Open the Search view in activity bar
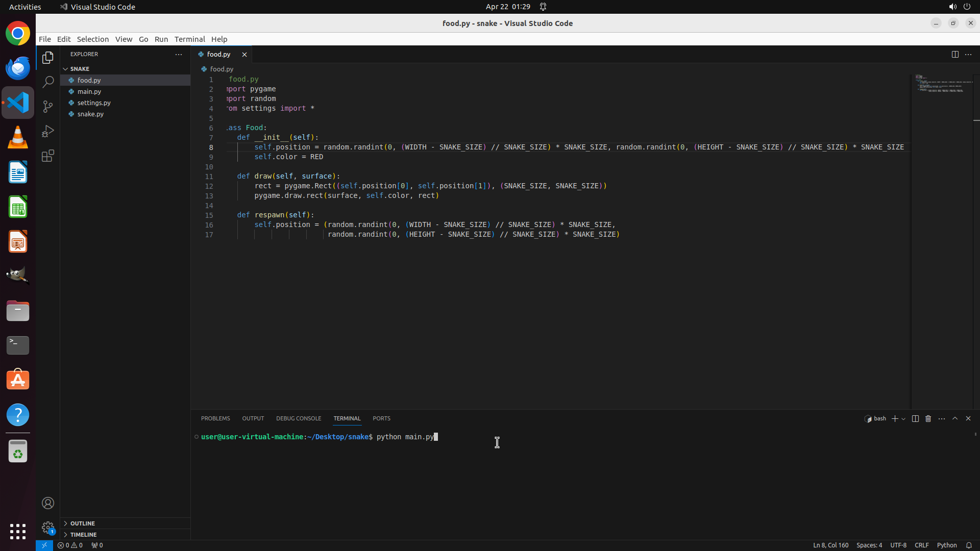The width and height of the screenshot is (980, 551). click(48, 82)
